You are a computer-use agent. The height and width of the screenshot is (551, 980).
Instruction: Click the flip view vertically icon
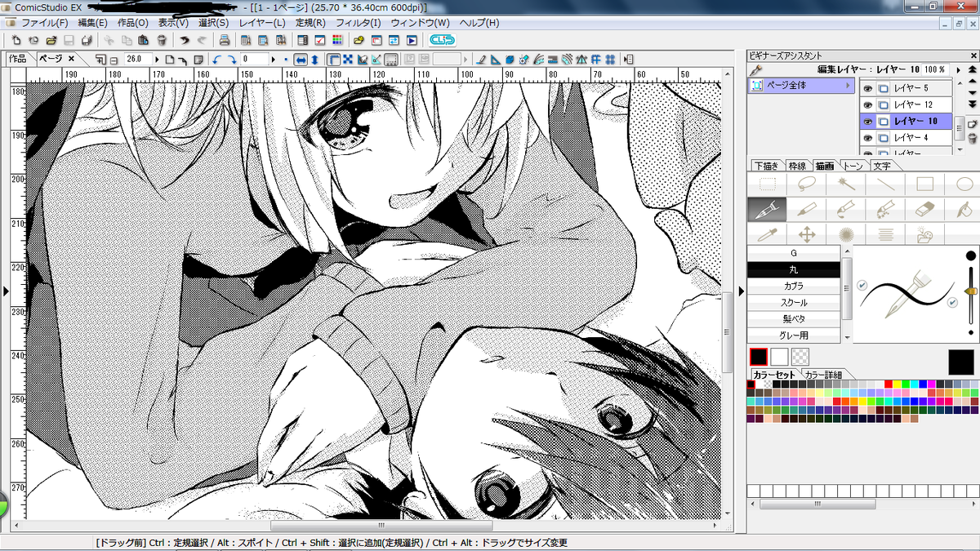click(314, 60)
